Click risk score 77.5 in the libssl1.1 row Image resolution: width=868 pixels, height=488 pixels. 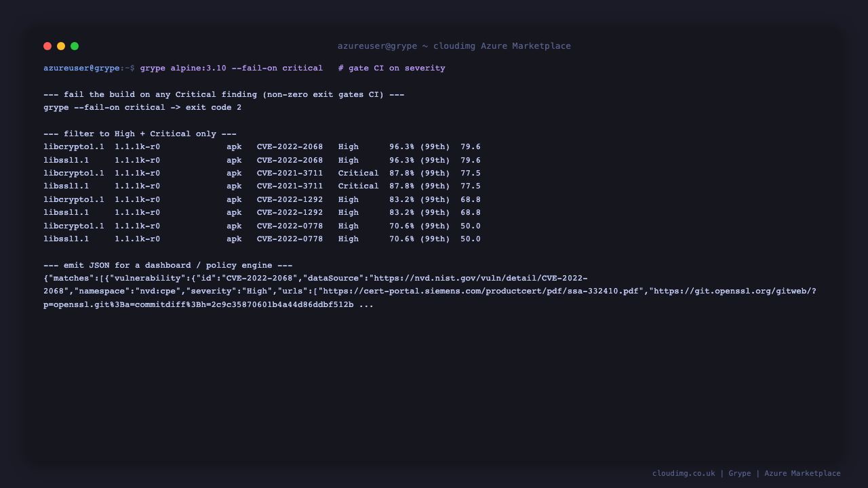click(471, 186)
